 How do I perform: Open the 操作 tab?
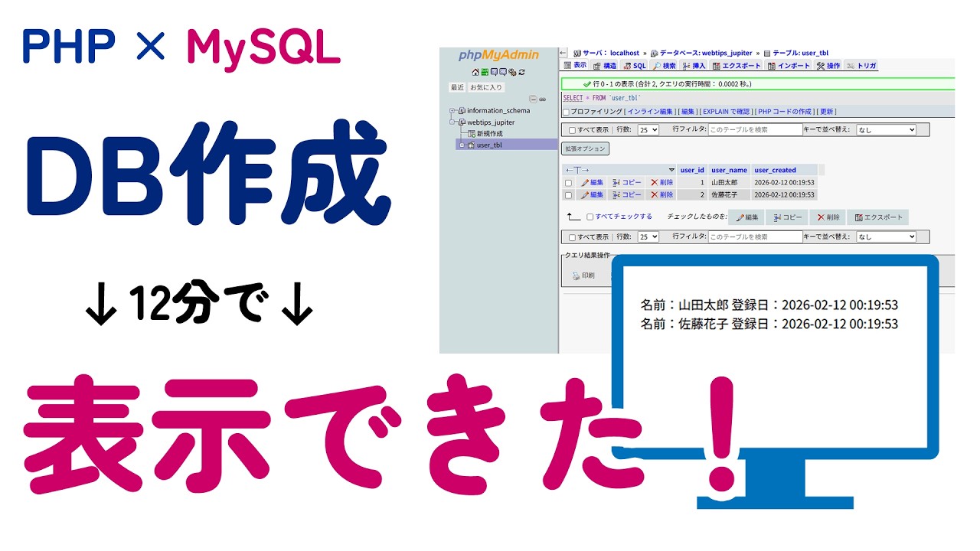(x=828, y=66)
